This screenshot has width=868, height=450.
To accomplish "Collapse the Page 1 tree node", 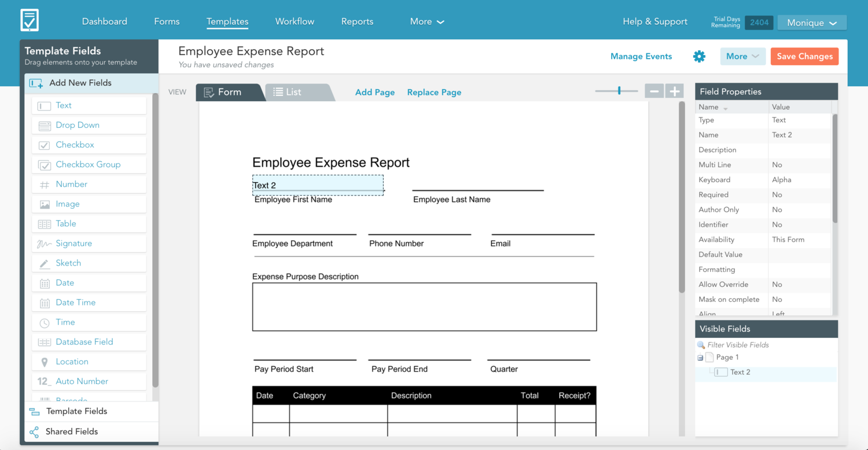I will pos(700,358).
